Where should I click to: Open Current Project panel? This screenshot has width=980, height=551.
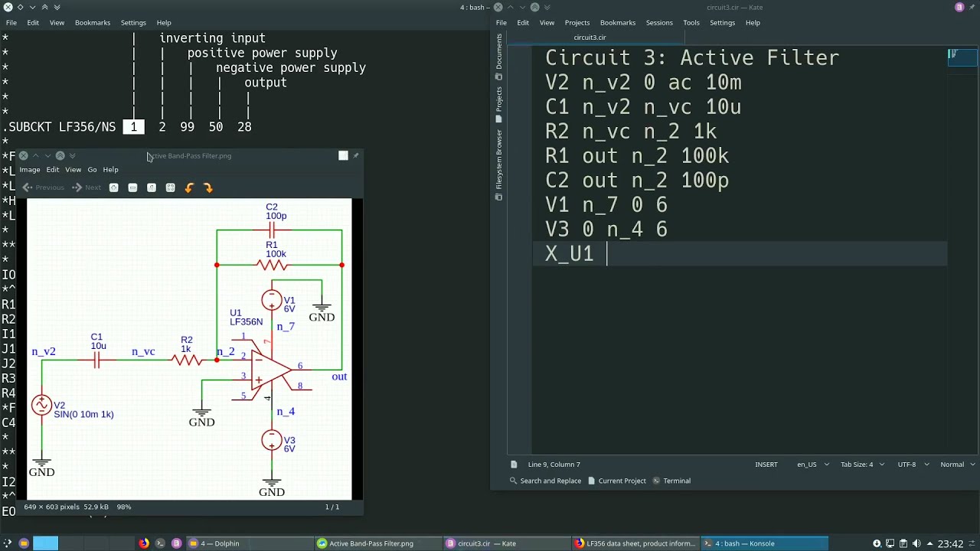[x=617, y=481]
